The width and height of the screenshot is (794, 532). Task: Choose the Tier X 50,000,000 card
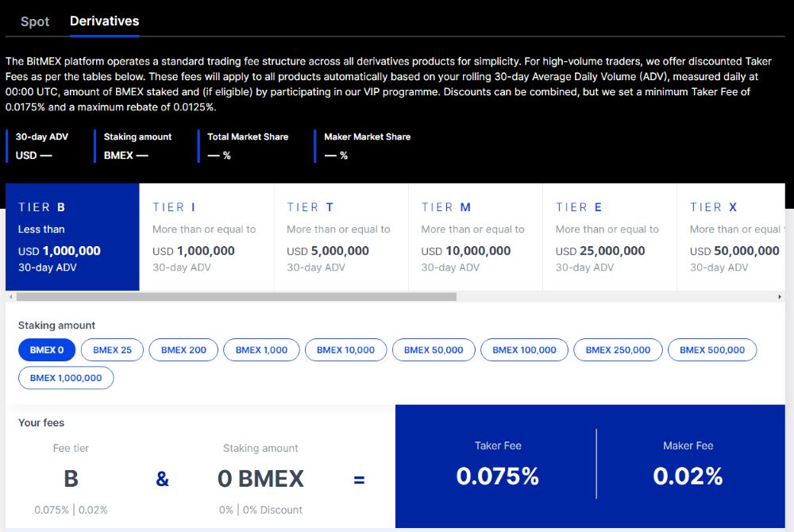(x=734, y=237)
